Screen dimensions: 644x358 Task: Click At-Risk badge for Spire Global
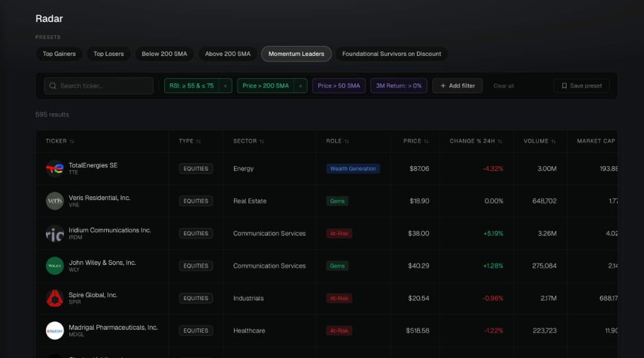point(339,298)
